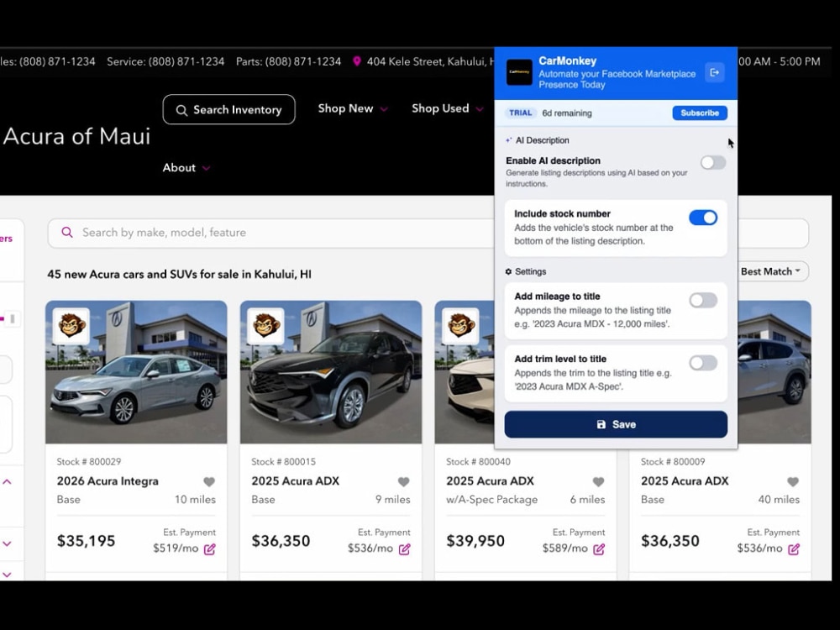Screen dimensions: 840x630
Task: Click the 'w/A-Spec Package' trim text
Action: point(491,499)
